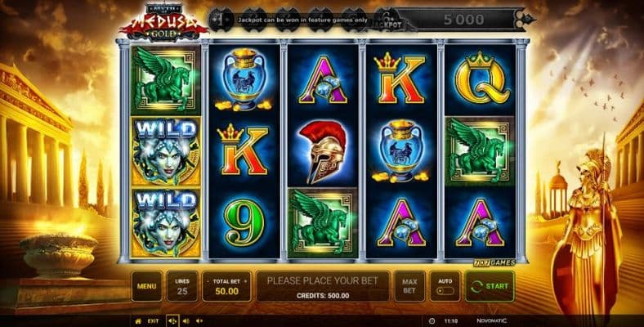
Task: Click the jackpot progress bar showing 5 000
Action: coord(464,20)
